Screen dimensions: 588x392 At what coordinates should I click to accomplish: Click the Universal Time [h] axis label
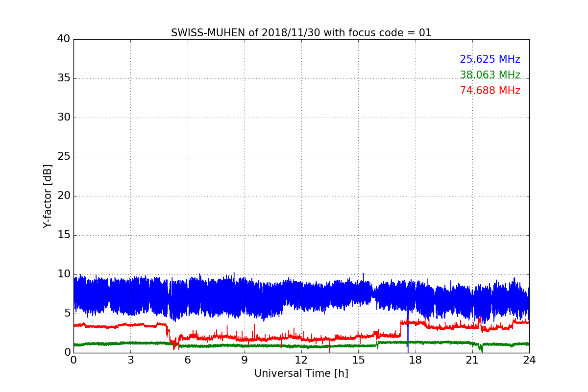click(301, 373)
